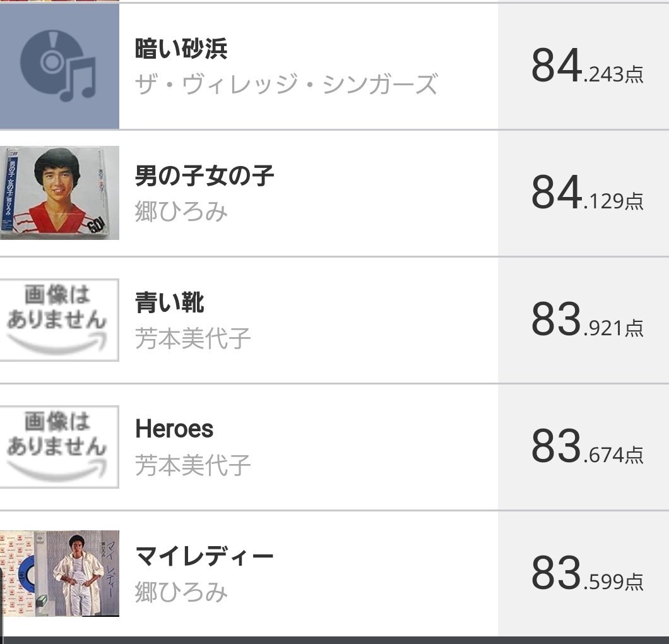This screenshot has width=669, height=644.
Task: Select the song title 男の子女の子
Action: pos(204,176)
